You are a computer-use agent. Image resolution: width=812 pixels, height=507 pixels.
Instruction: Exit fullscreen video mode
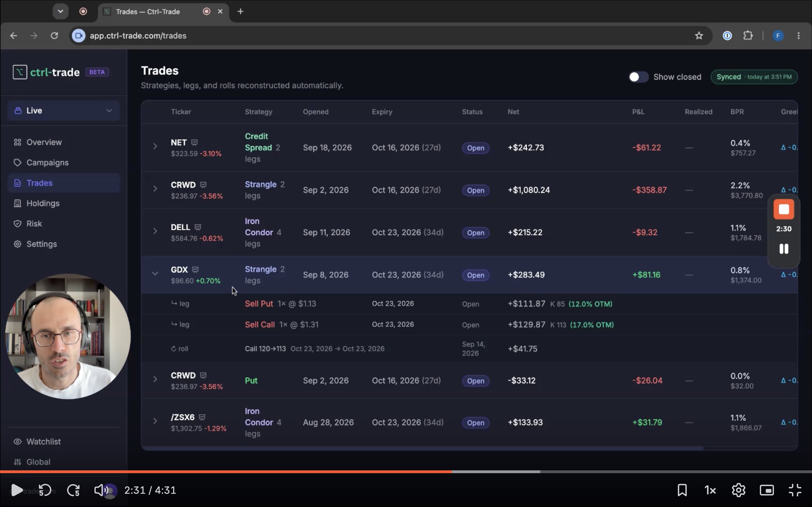(x=795, y=490)
